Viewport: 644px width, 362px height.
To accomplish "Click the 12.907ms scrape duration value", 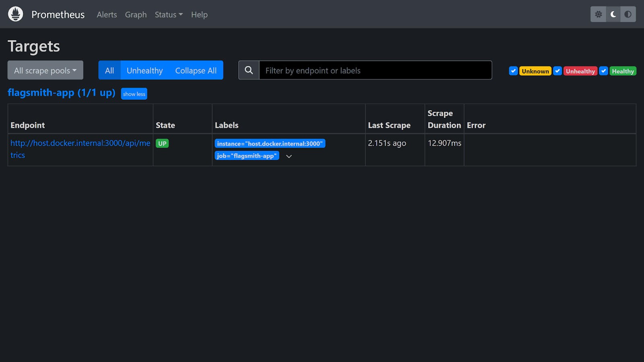I will [444, 143].
